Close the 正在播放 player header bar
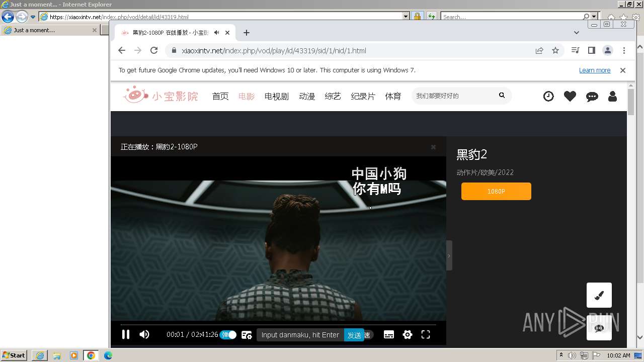The width and height of the screenshot is (644, 362). click(433, 147)
